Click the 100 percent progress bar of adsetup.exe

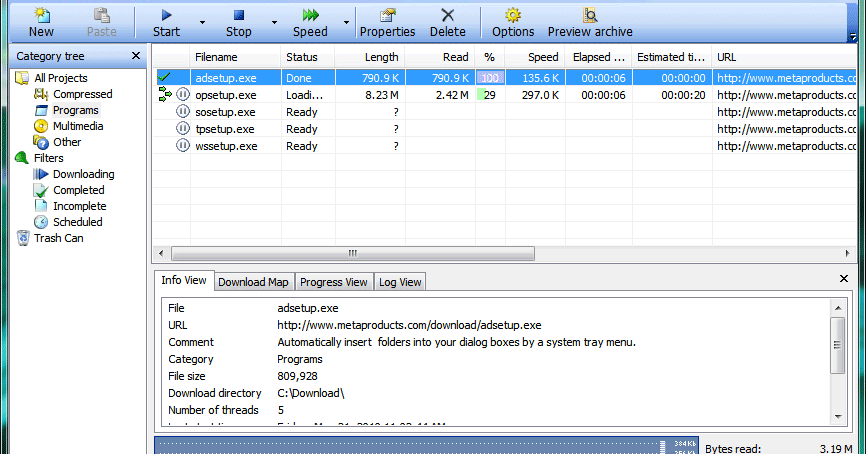490,78
